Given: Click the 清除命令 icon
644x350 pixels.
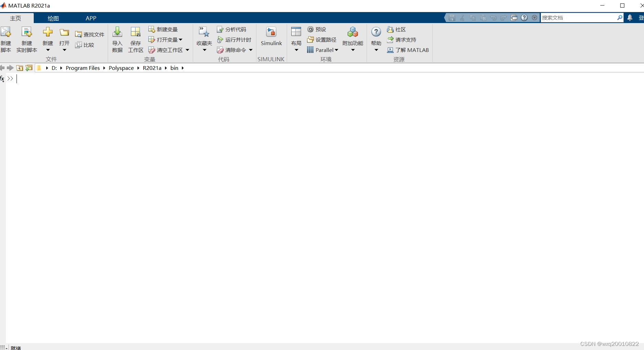Looking at the screenshot, I should point(220,50).
